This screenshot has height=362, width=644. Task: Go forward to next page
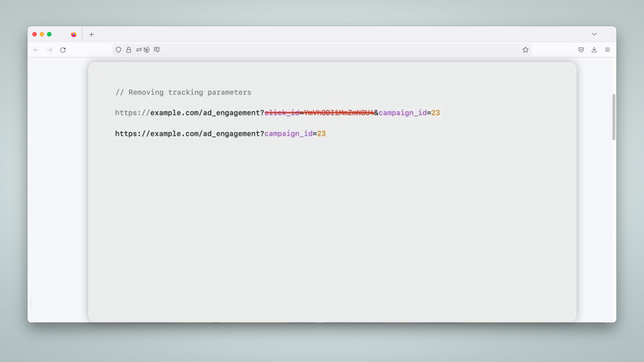50,50
